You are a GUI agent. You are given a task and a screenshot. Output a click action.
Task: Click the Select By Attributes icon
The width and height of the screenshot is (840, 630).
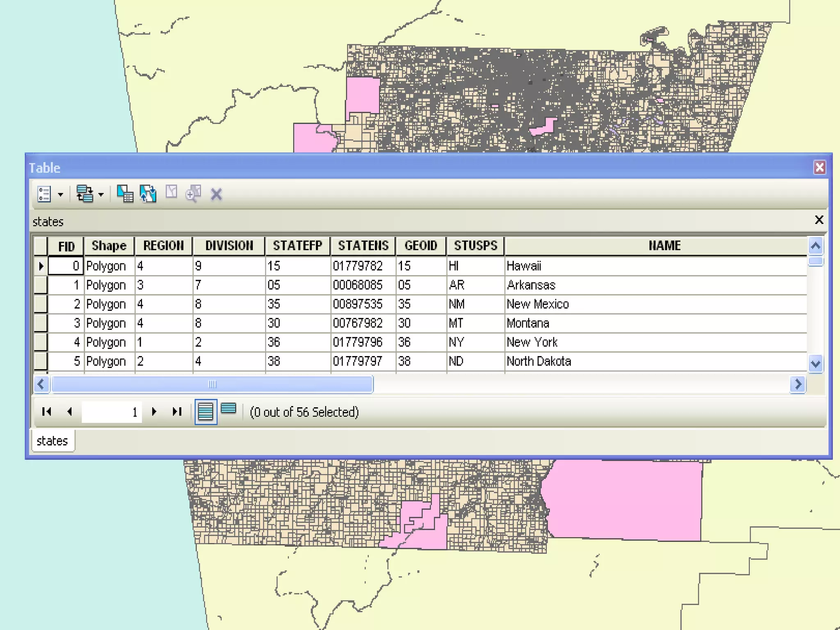click(x=125, y=194)
